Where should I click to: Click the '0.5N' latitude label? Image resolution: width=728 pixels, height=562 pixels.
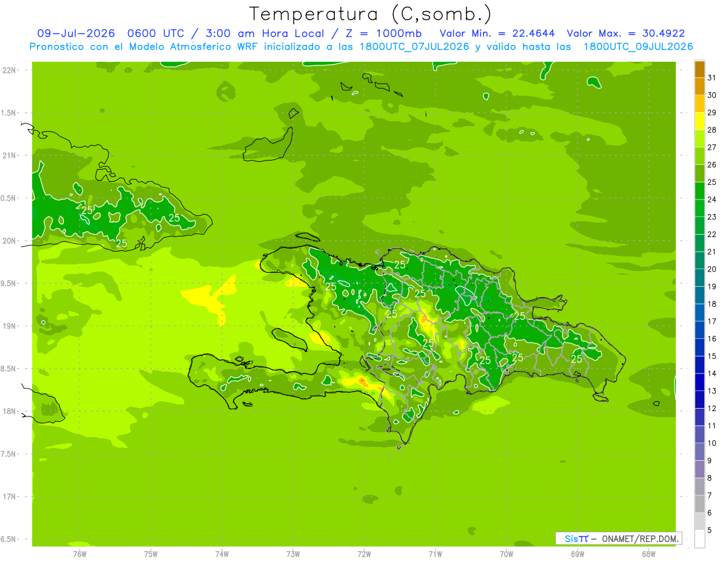(x=8, y=198)
